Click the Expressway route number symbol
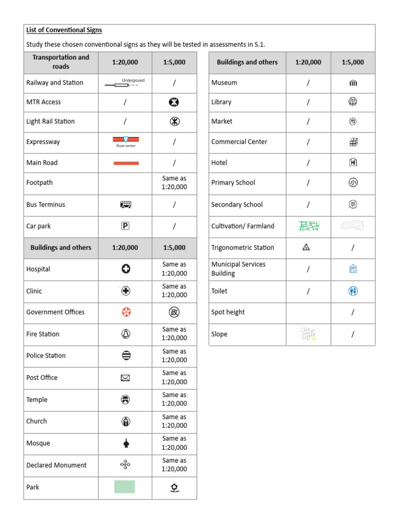This screenshot has height=532, width=399. [125, 140]
